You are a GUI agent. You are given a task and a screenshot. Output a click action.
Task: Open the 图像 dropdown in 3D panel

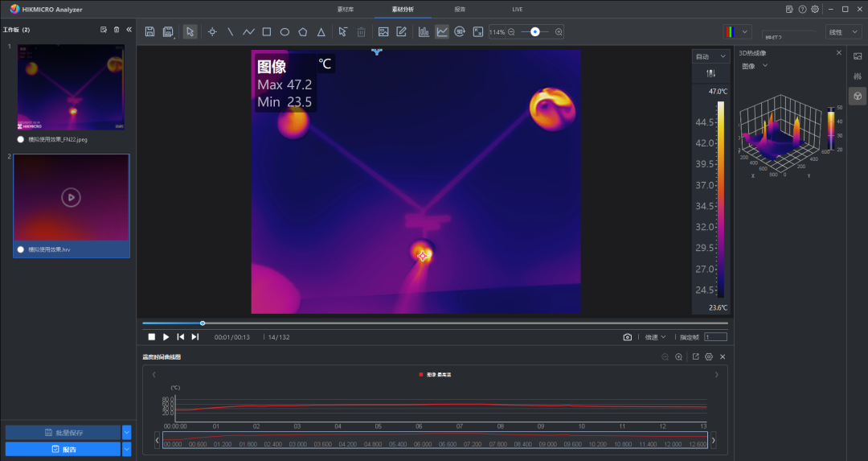pyautogui.click(x=755, y=66)
